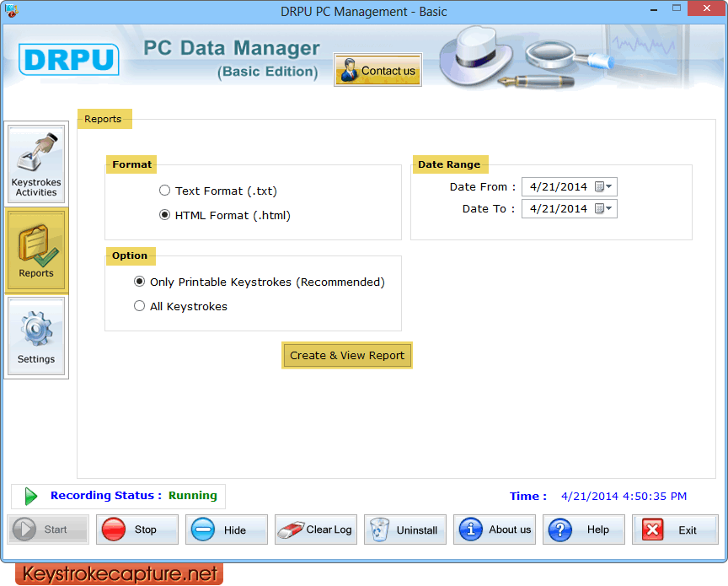Open the Settings sidebar tab
Screen dimensions: 728x586
(x=36, y=336)
